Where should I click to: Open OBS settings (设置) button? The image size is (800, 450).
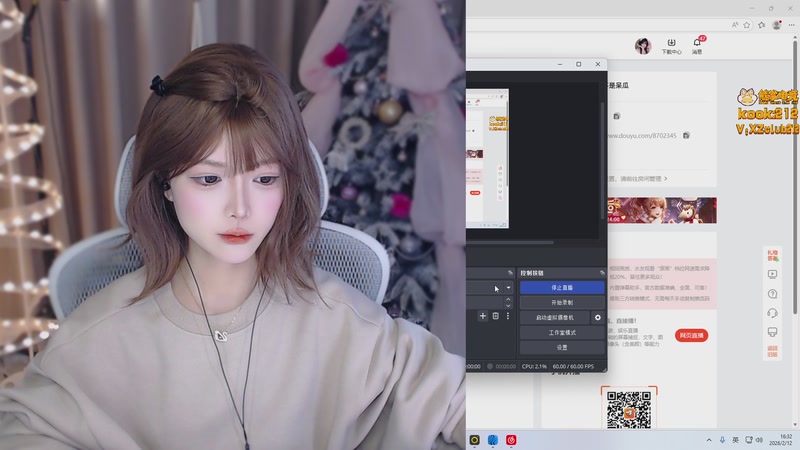tap(562, 347)
